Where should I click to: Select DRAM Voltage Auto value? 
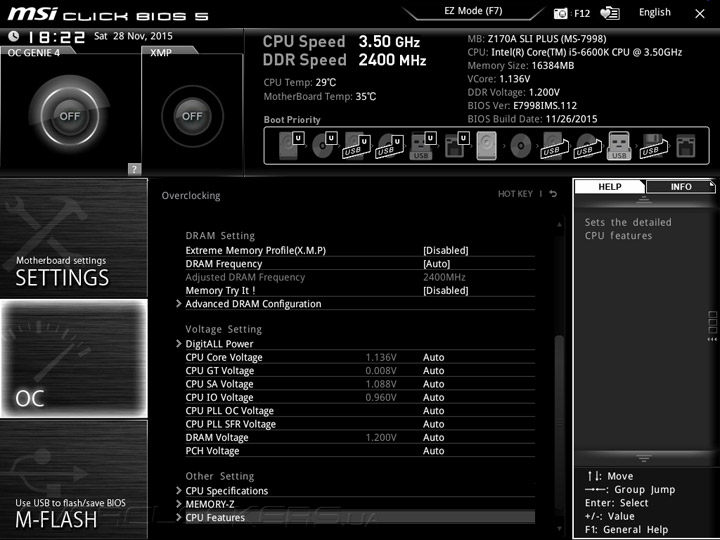(433, 437)
